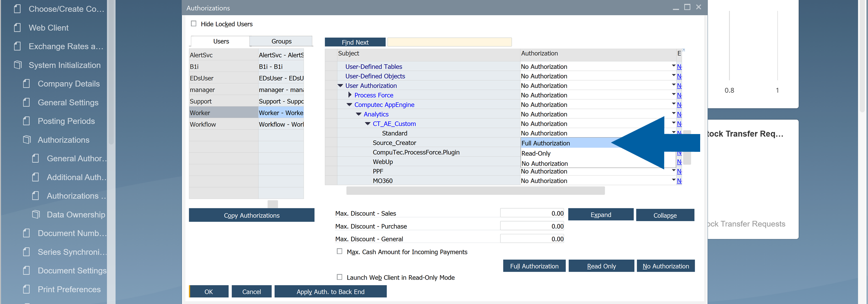This screenshot has height=304, width=868.
Task: Open authorization dropdown for User-Defined Tables
Action: [673, 66]
